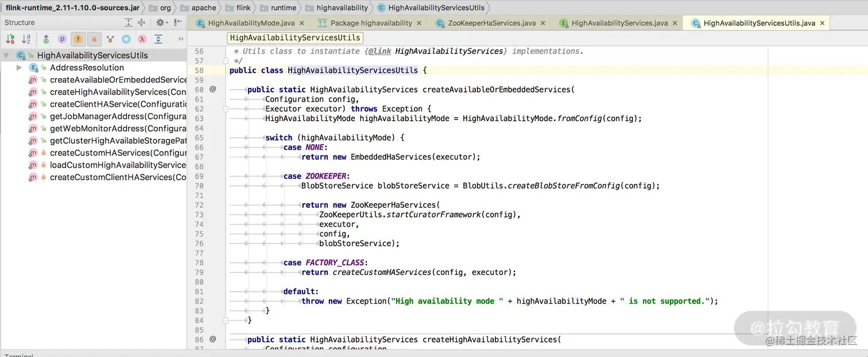The image size is (868, 357).
Task: Select getWebMonitorAddress method in Structure
Action: pos(118,129)
